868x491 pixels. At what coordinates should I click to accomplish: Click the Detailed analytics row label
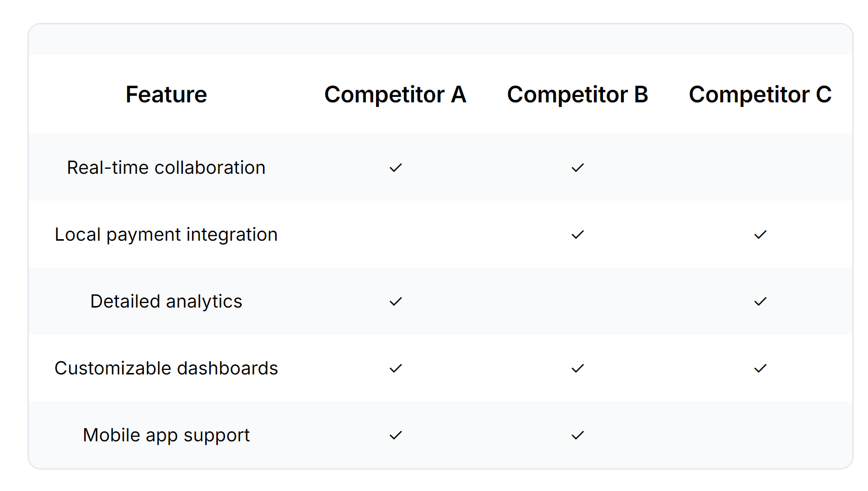[x=166, y=301]
